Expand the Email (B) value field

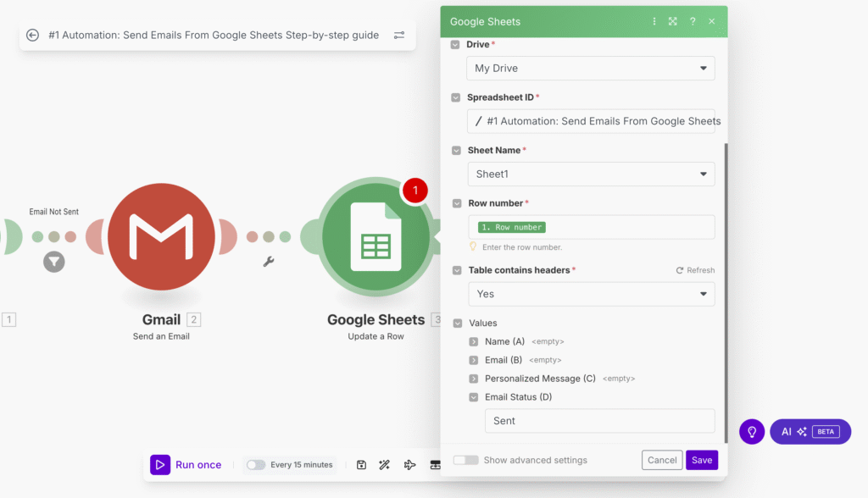point(473,360)
